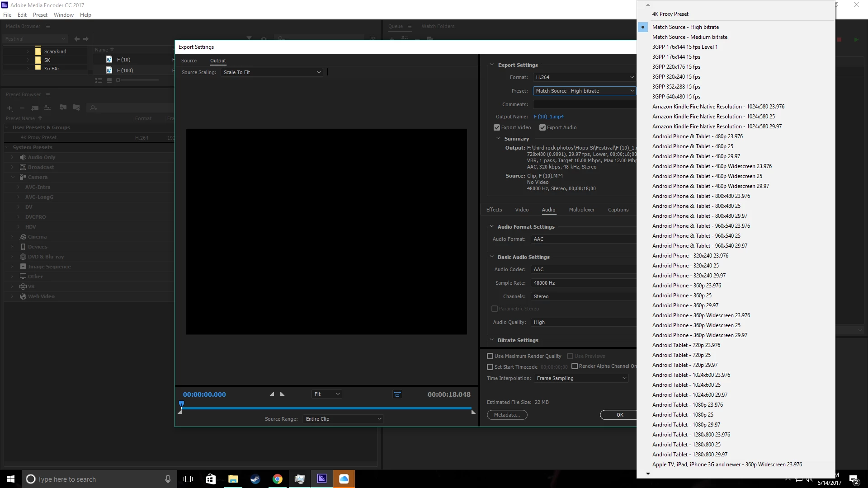Open File Explorer from the taskbar
Screen dimensions: 868x488
[x=233, y=479]
